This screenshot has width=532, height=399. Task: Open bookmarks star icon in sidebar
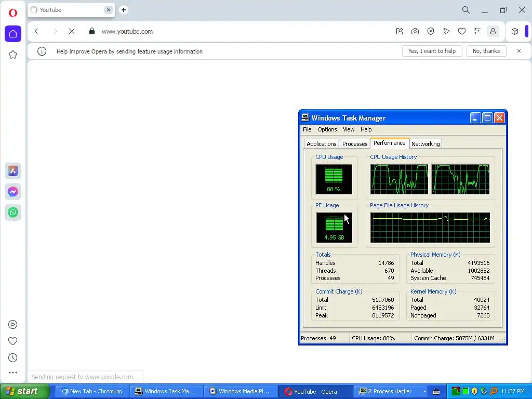13,55
